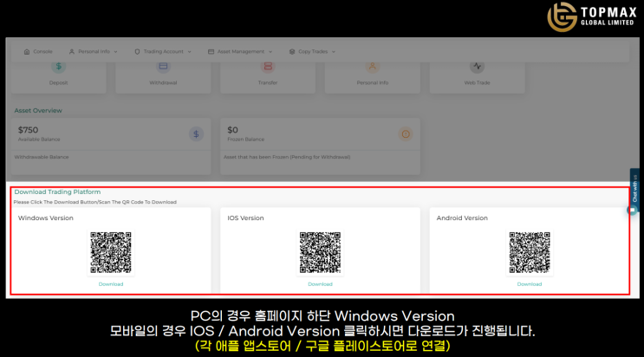Click the Web Trade chart icon
Image resolution: width=644 pixels, height=357 pixels.
point(477,66)
